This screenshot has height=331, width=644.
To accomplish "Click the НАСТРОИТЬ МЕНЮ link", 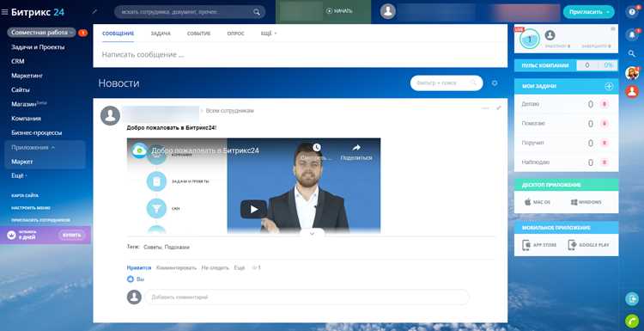I will tap(31, 208).
